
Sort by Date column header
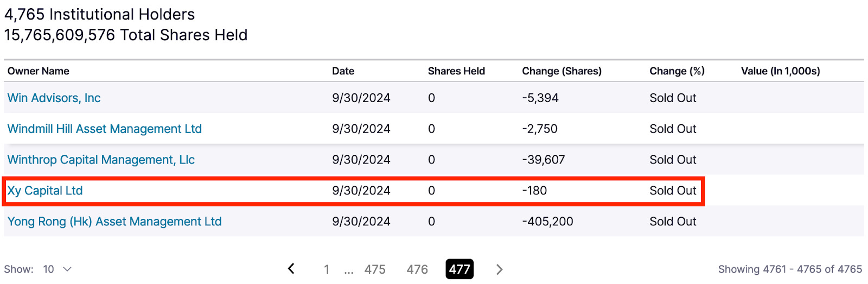(343, 71)
